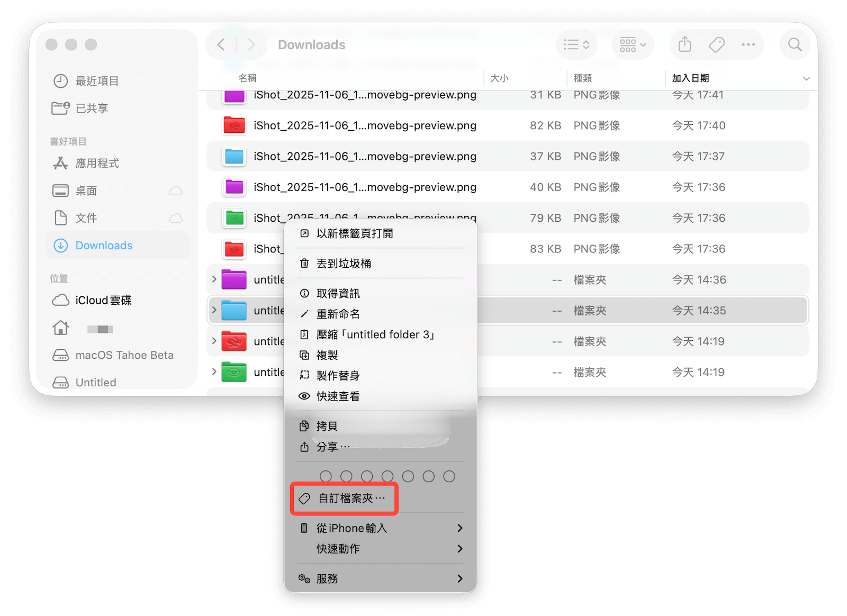The image size is (847, 616).
Task: Choose 自訂檔案夾… from context menu
Action: (344, 499)
